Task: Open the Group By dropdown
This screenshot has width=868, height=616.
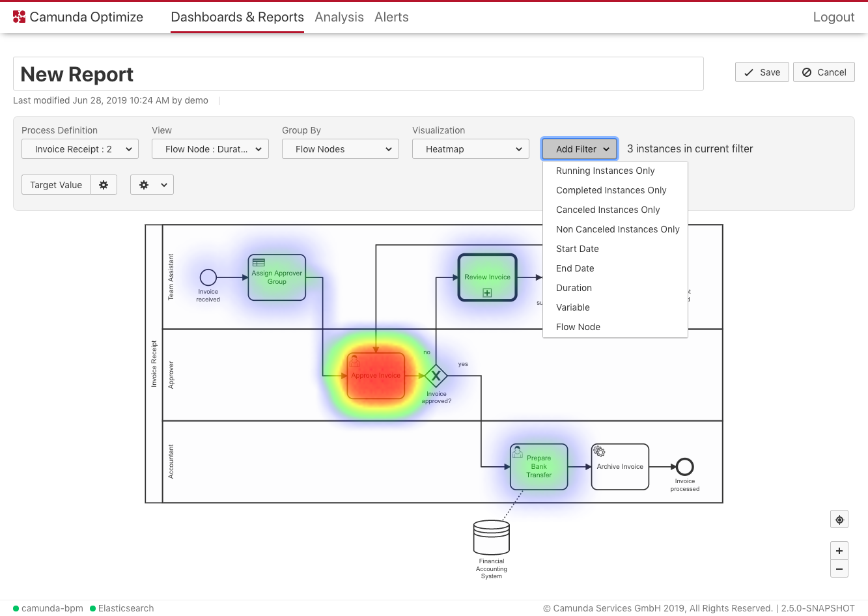Action: click(x=341, y=149)
